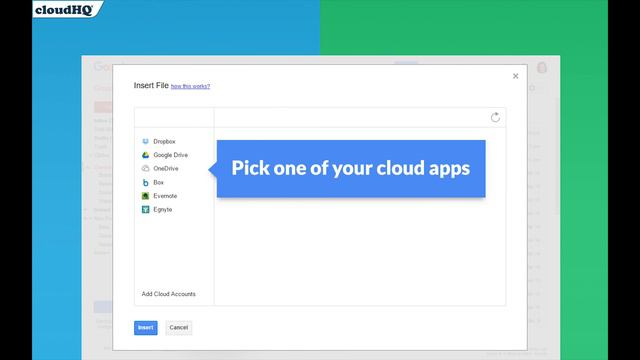Click the Egnyte logo icon
The image size is (640, 360).
(145, 209)
